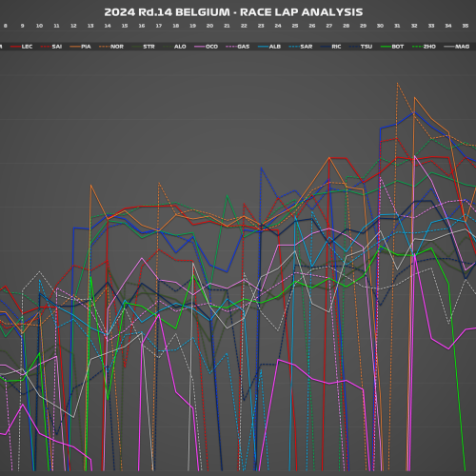Click lap 20 axis label
The image size is (476, 476).
click(209, 26)
